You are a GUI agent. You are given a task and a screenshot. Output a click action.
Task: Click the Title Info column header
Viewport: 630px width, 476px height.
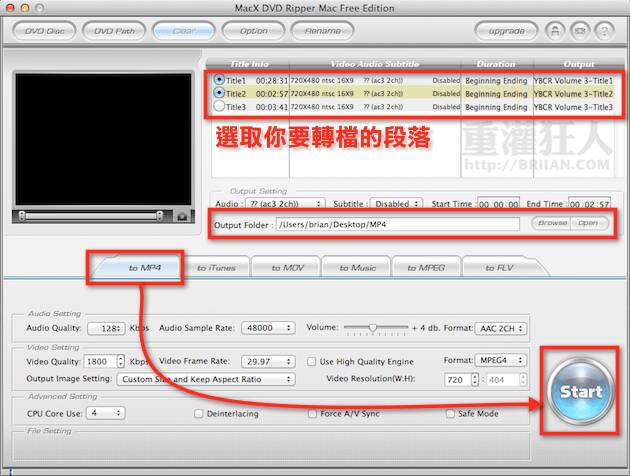tap(249, 64)
